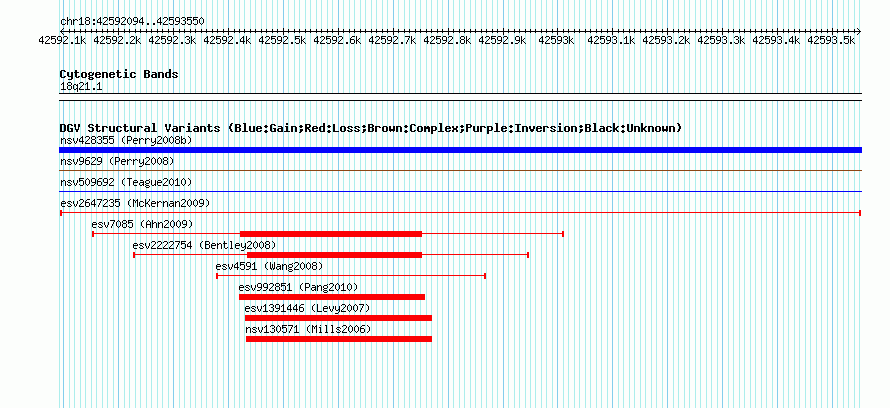This screenshot has height=408, width=890.
Task: Click the 42592.4k ruler tick label
Action: point(228,40)
